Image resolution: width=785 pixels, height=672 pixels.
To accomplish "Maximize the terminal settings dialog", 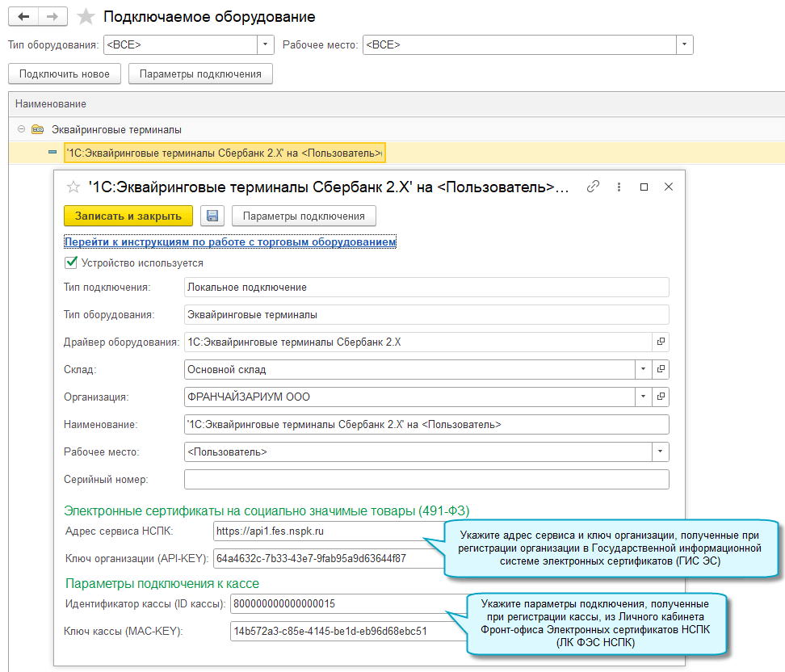I will 644,187.
